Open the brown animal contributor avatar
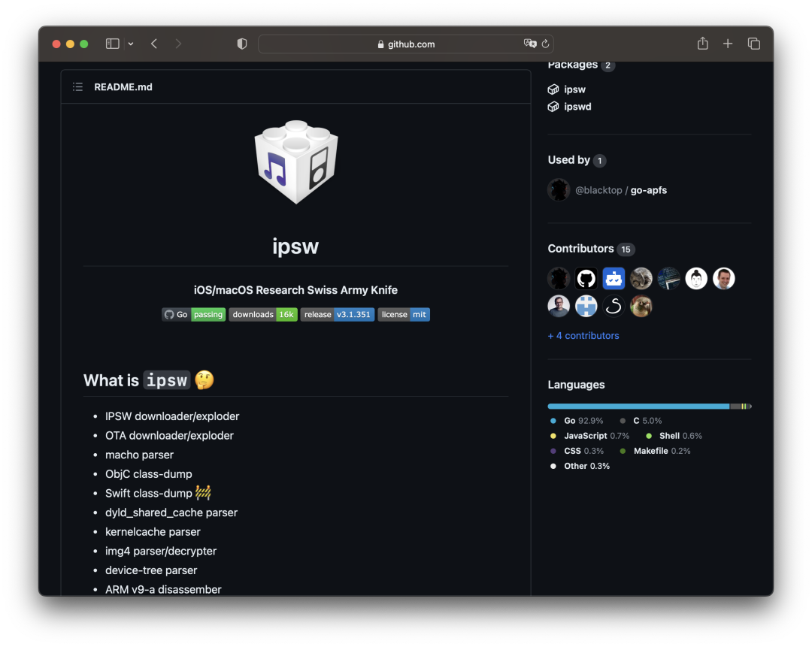The image size is (812, 647). (x=641, y=306)
